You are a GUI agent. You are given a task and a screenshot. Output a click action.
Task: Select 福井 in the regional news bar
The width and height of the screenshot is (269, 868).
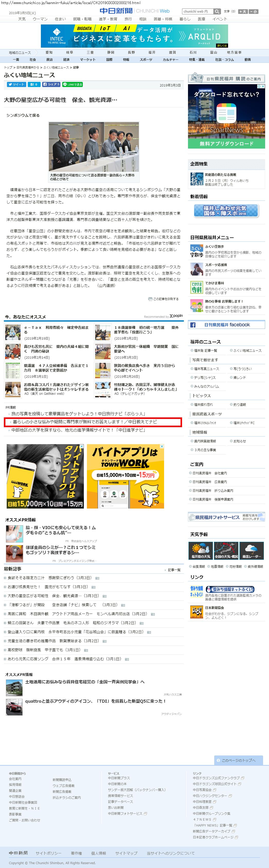[152, 53]
